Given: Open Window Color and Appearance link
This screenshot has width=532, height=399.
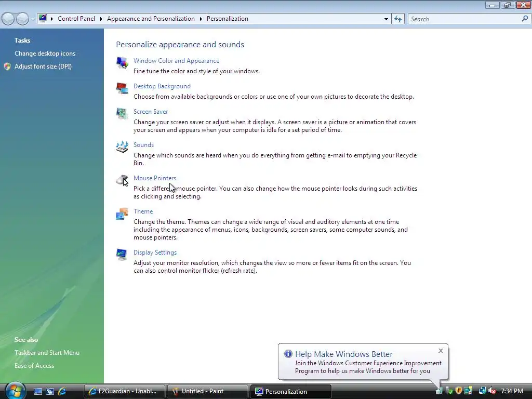Looking at the screenshot, I should point(177,61).
